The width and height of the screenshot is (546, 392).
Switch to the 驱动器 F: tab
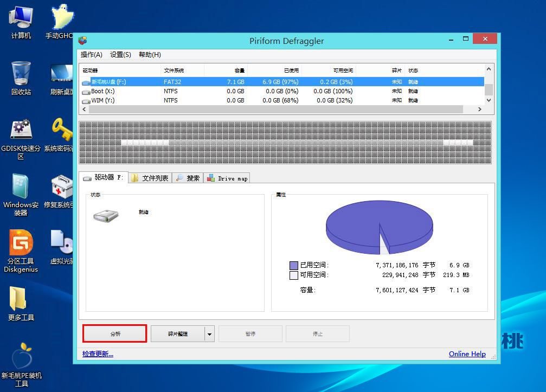pos(104,177)
